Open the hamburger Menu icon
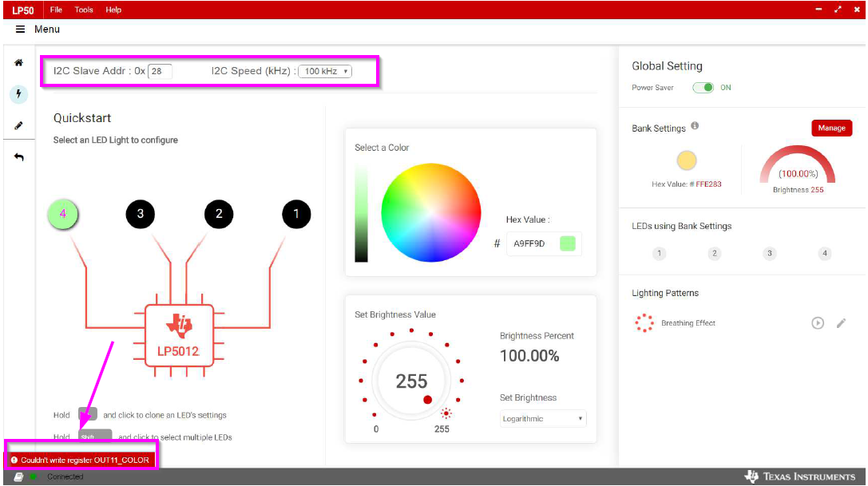The width and height of the screenshot is (868, 486). 20,30
